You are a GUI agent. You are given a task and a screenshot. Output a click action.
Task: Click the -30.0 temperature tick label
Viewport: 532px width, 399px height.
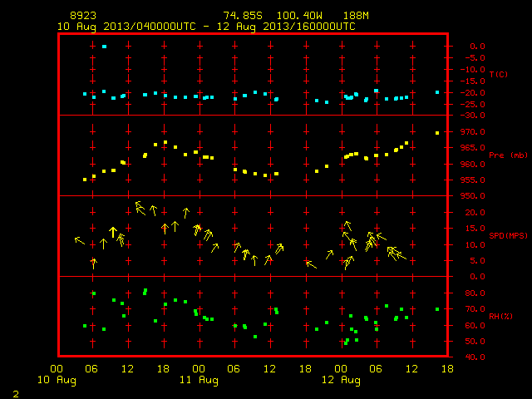coord(473,116)
